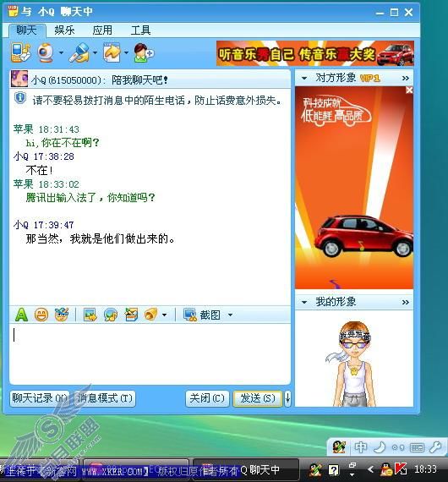The height and width of the screenshot is (482, 448).
Task: Click QQ penguin icon in system tray
Action: coord(386,469)
